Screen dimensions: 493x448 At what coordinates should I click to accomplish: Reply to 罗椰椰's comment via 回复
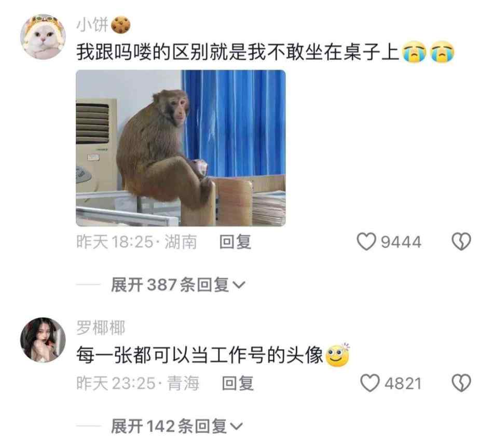(238, 383)
